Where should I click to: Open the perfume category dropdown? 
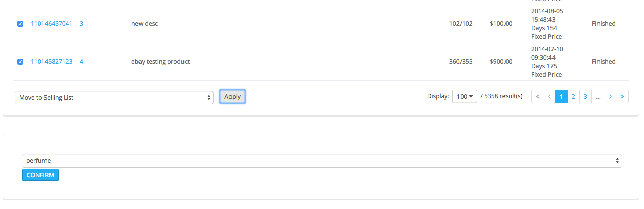322,160
